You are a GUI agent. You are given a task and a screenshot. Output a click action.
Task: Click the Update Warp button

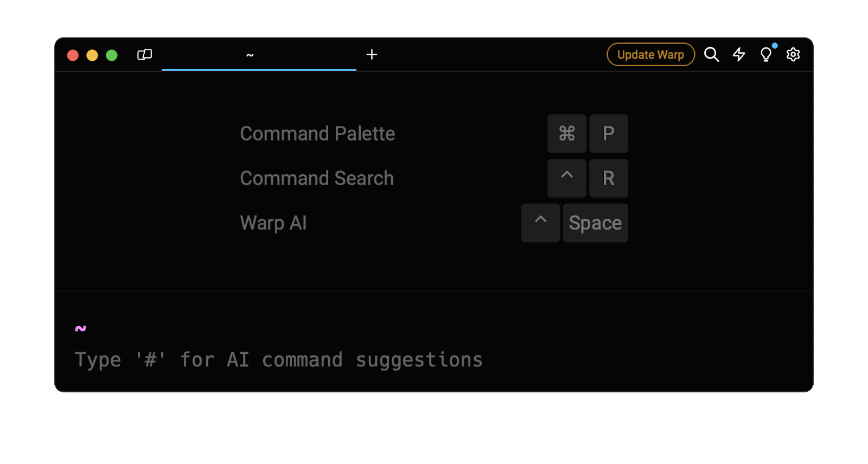[650, 54]
